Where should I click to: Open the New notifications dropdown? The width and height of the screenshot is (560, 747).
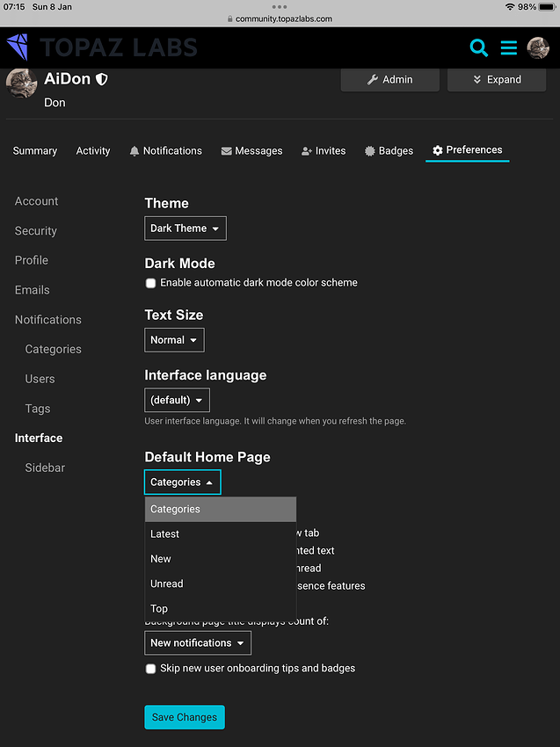tap(197, 643)
